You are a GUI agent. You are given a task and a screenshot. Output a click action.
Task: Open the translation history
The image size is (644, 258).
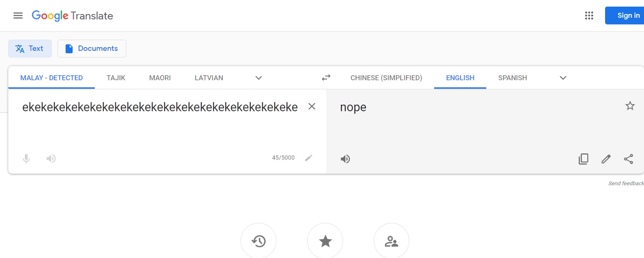258,241
